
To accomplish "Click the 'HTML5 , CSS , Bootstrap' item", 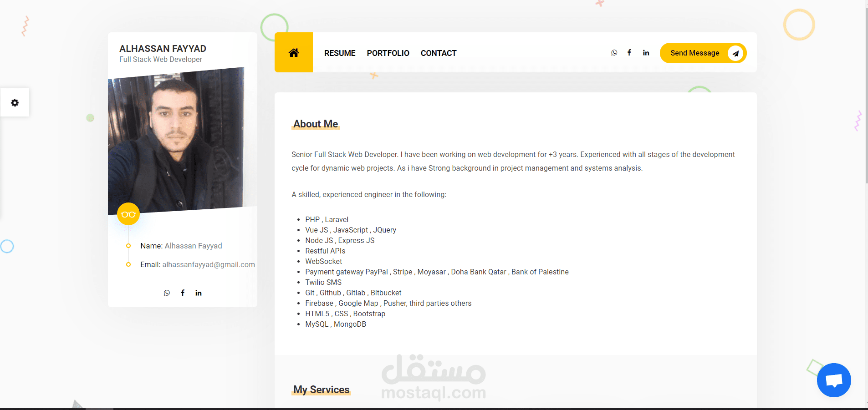I will coord(345,314).
